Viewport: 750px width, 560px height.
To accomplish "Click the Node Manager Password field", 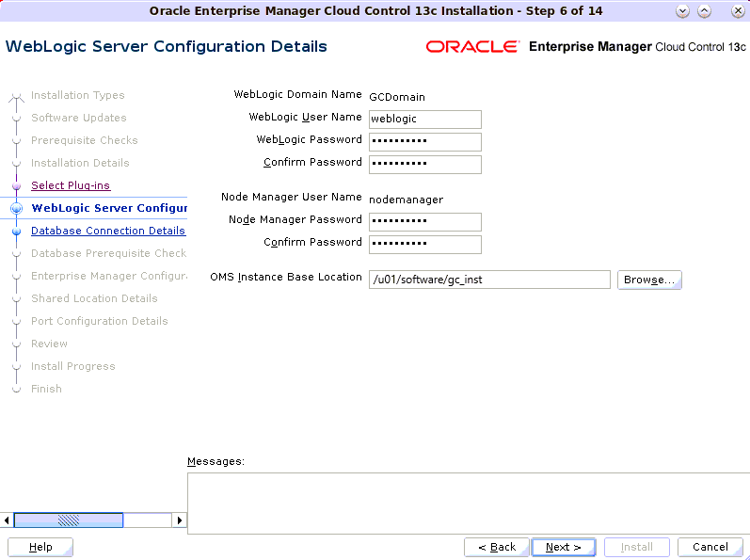I will [424, 221].
